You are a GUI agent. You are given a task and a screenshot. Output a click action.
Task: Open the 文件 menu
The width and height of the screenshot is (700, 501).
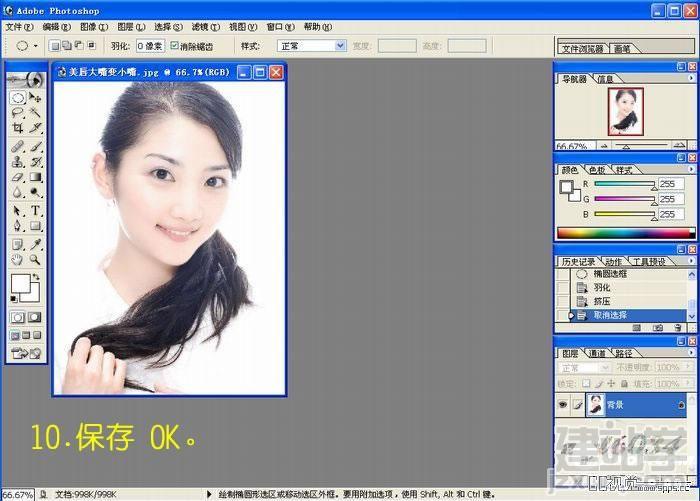click(x=19, y=27)
